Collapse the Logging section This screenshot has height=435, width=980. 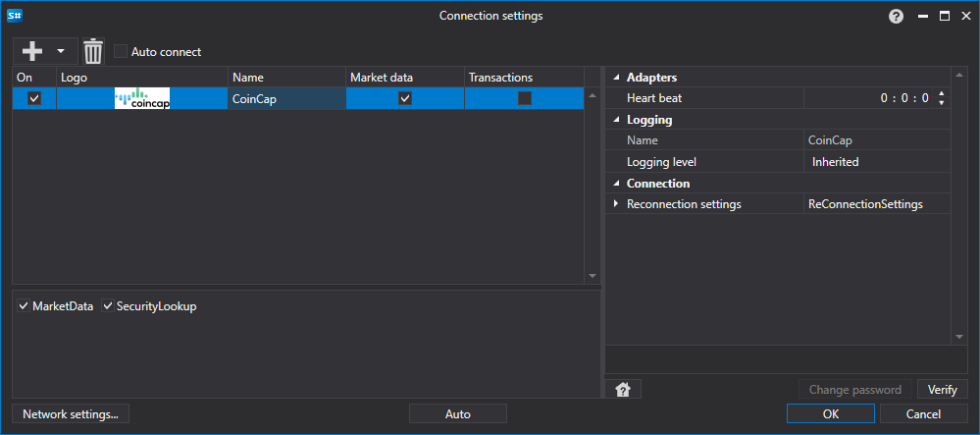[617, 120]
